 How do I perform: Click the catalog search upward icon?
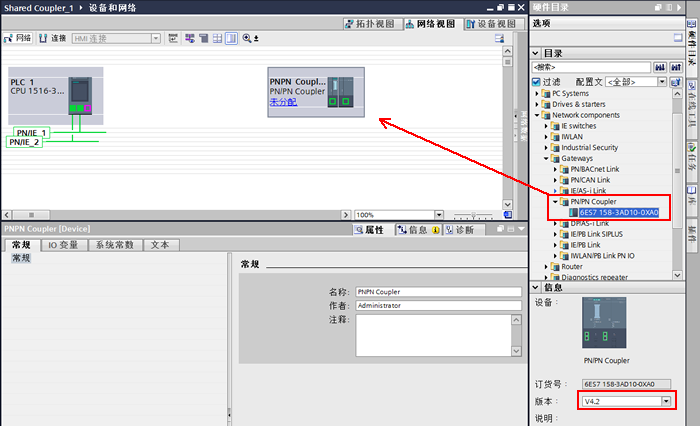pyautogui.click(x=676, y=67)
